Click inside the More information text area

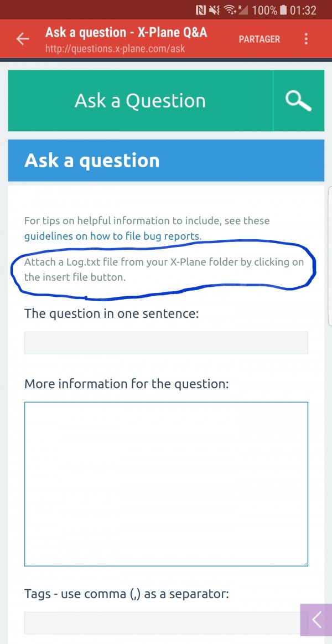click(x=166, y=484)
